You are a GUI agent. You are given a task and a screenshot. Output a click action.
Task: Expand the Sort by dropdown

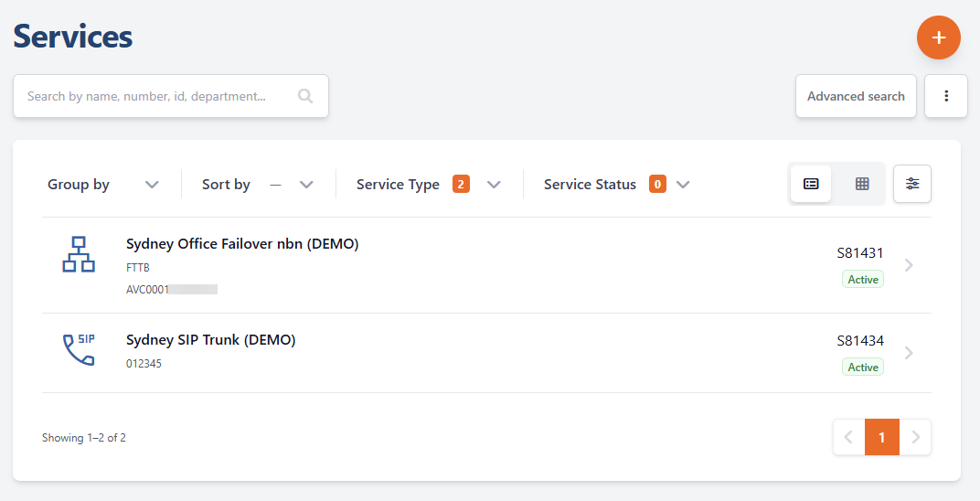258,185
